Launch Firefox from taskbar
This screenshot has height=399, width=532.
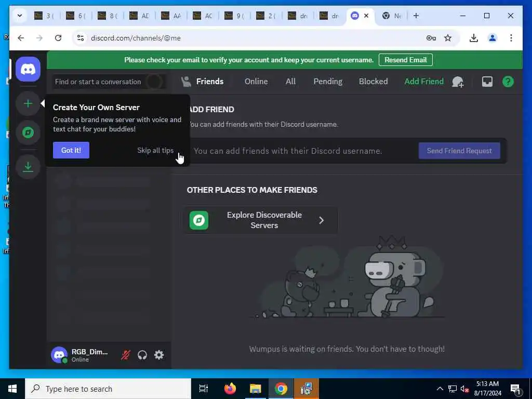pos(230,389)
